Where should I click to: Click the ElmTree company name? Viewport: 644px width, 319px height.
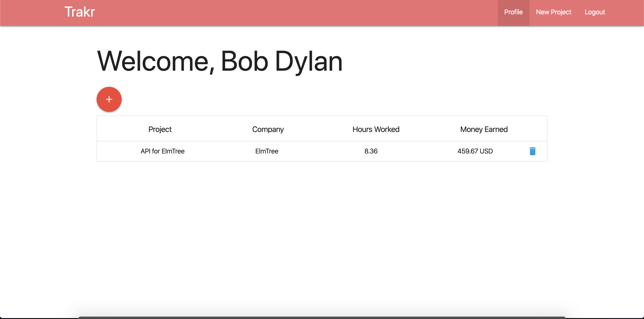click(x=267, y=151)
